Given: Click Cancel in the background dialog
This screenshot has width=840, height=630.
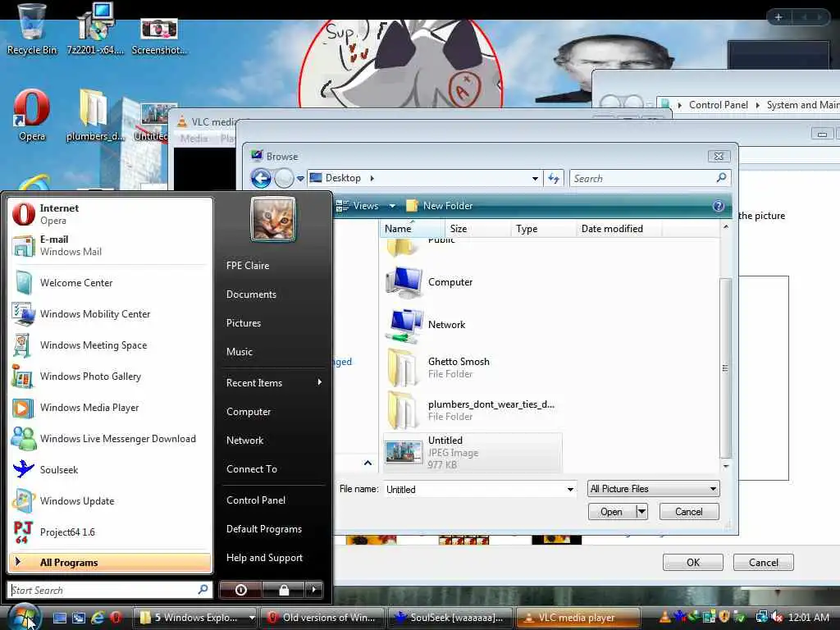Looking at the screenshot, I should point(764,562).
